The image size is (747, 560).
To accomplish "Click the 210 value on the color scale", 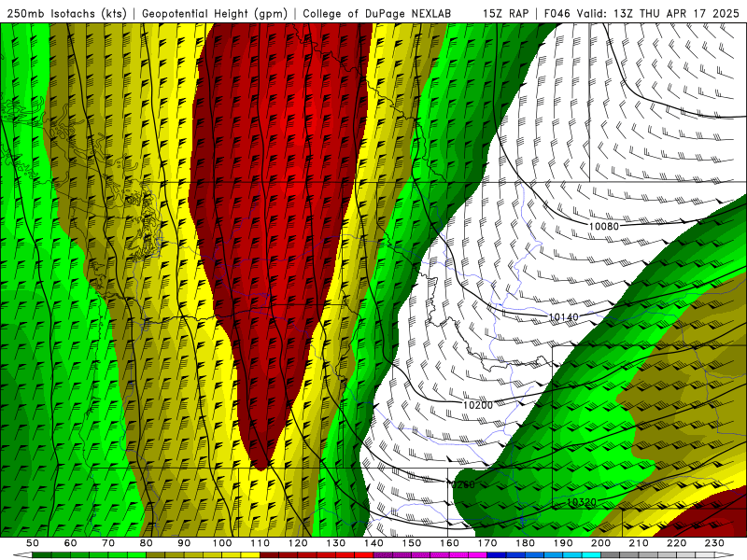I will click(x=639, y=543).
